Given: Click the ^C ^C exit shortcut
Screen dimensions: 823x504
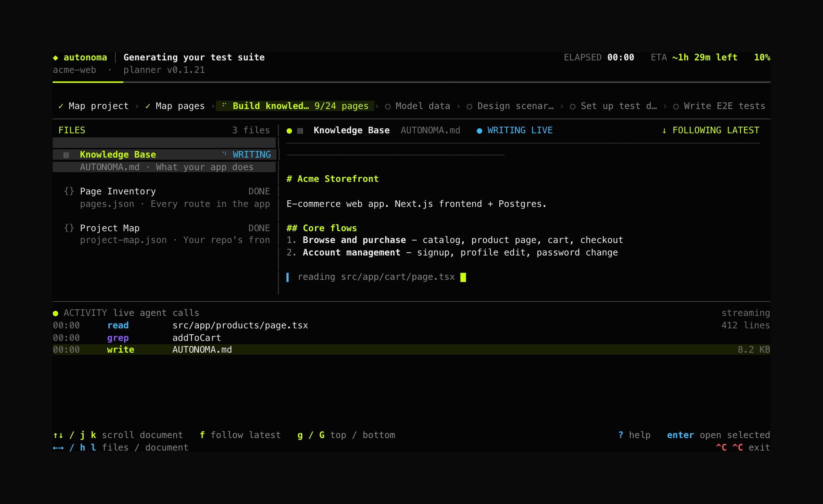Looking at the screenshot, I should pos(743,448).
